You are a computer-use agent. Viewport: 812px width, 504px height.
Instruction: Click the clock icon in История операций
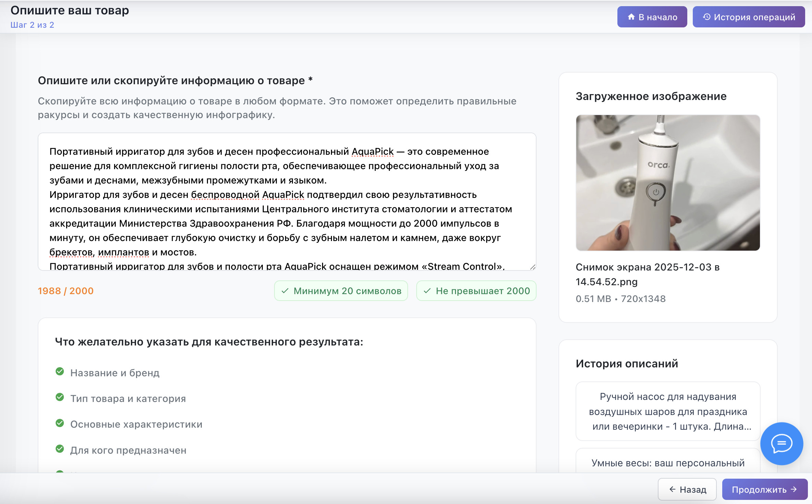click(x=706, y=17)
